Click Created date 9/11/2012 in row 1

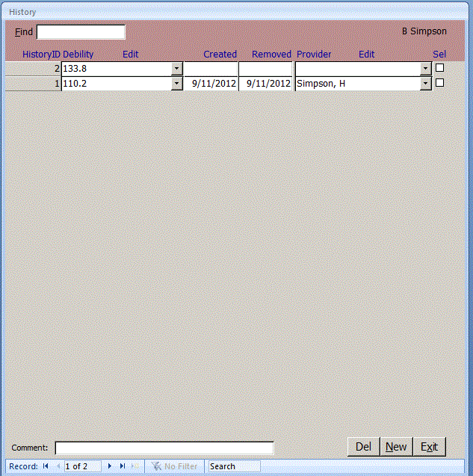211,84
